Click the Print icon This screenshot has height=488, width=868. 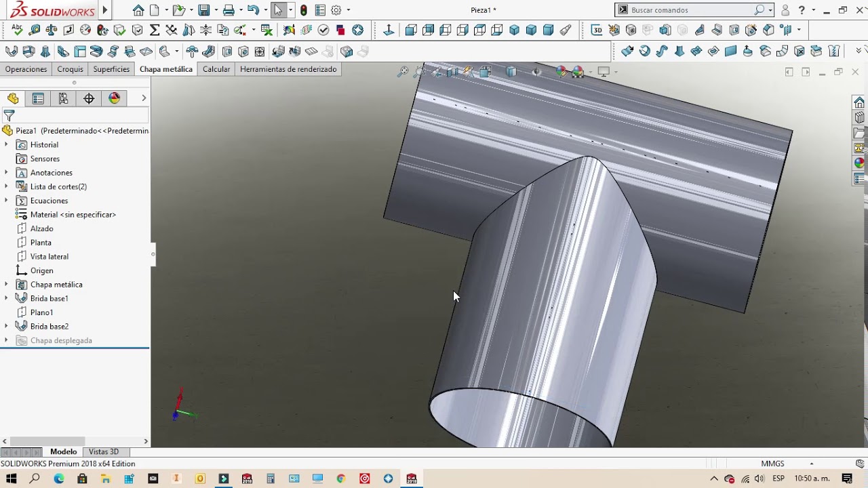click(x=229, y=10)
